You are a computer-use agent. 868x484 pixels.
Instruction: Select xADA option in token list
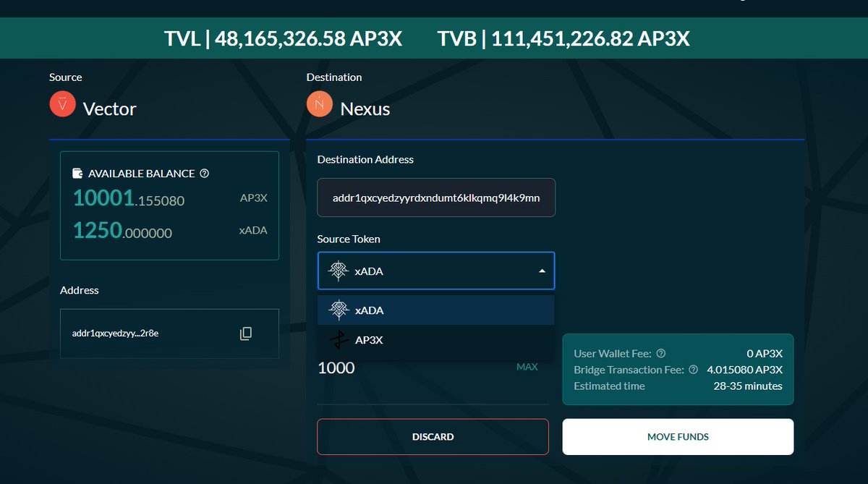click(436, 310)
